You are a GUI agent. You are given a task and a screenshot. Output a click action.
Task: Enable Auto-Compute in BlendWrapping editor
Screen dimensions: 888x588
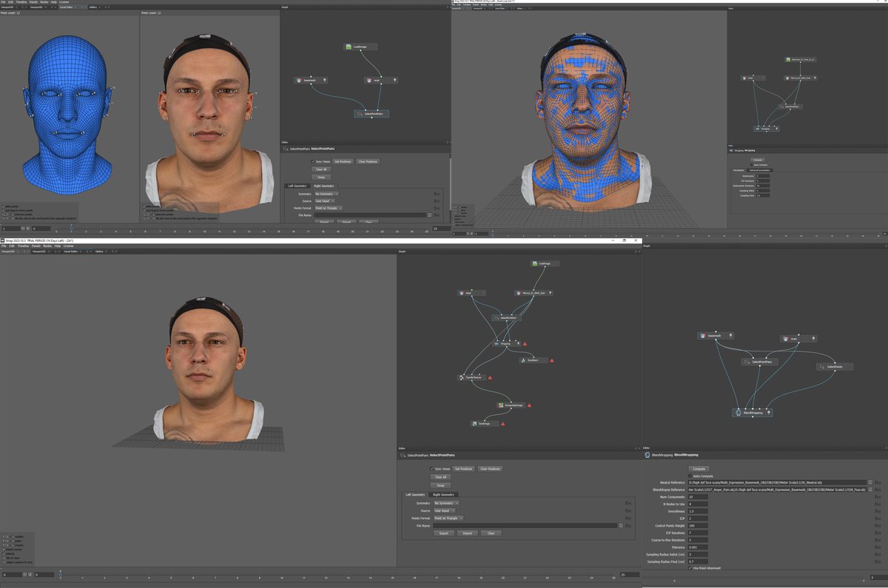tap(690, 476)
